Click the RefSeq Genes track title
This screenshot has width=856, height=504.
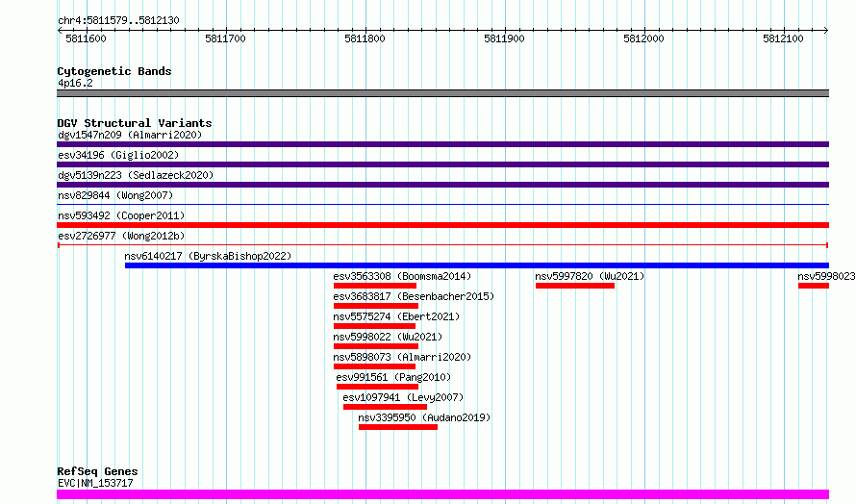(97, 471)
